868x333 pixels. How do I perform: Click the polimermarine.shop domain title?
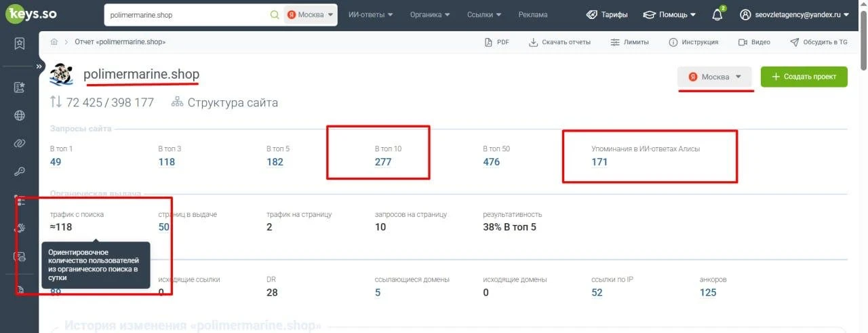[142, 74]
